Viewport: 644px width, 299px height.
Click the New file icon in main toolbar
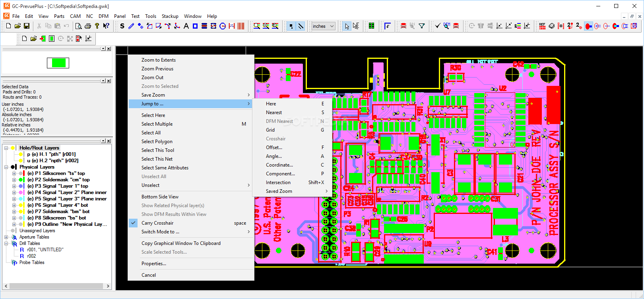coord(8,26)
